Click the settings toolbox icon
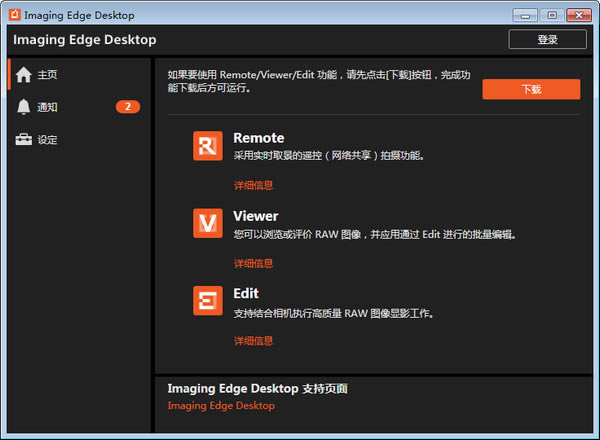Image resolution: width=600 pixels, height=440 pixels. (x=24, y=140)
